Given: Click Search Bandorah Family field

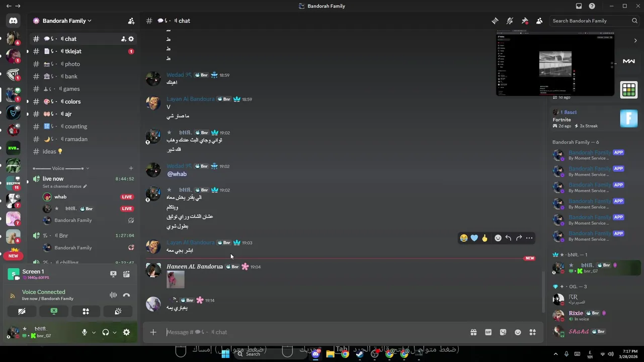Looking at the screenshot, I should pyautogui.click(x=594, y=21).
